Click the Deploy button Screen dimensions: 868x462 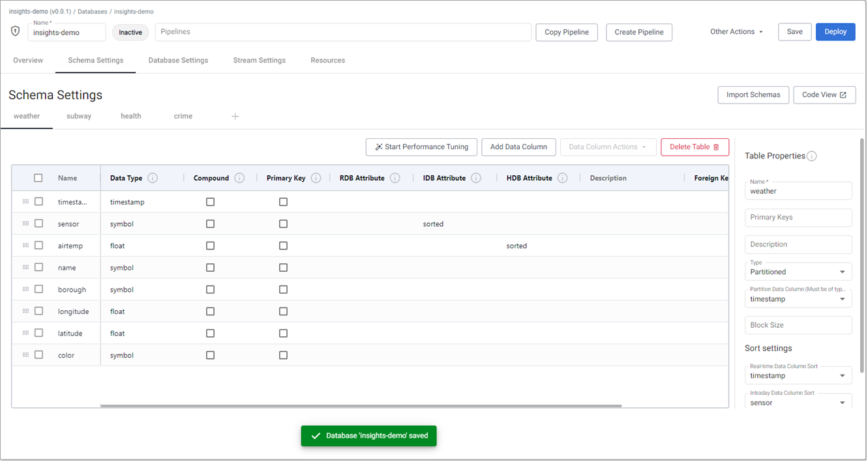(835, 31)
